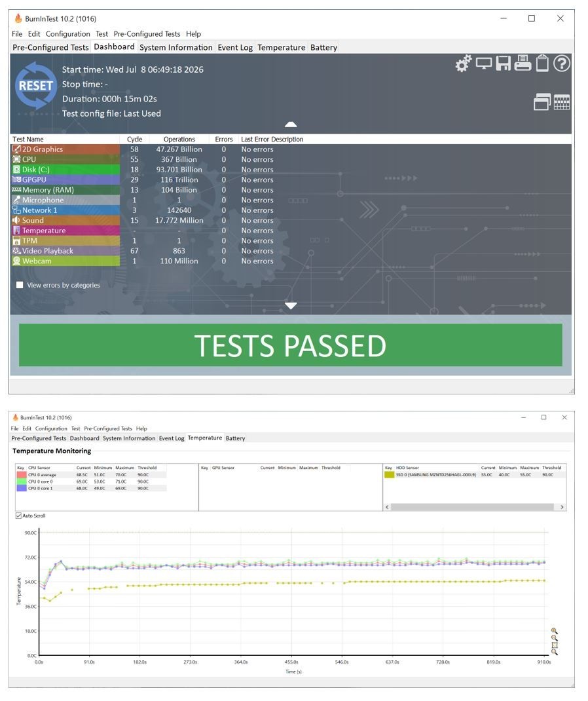Open Help menu in bottom Temperature window
Viewport: 588px width, 701px height.
pyautogui.click(x=141, y=428)
